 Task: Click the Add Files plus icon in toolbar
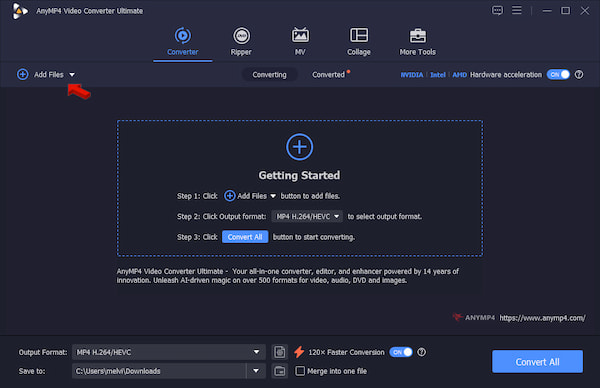23,74
